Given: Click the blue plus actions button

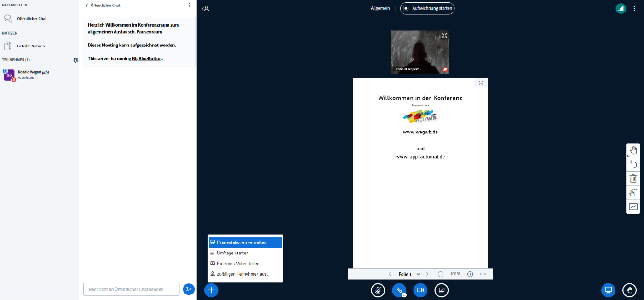Looking at the screenshot, I should coord(211,290).
